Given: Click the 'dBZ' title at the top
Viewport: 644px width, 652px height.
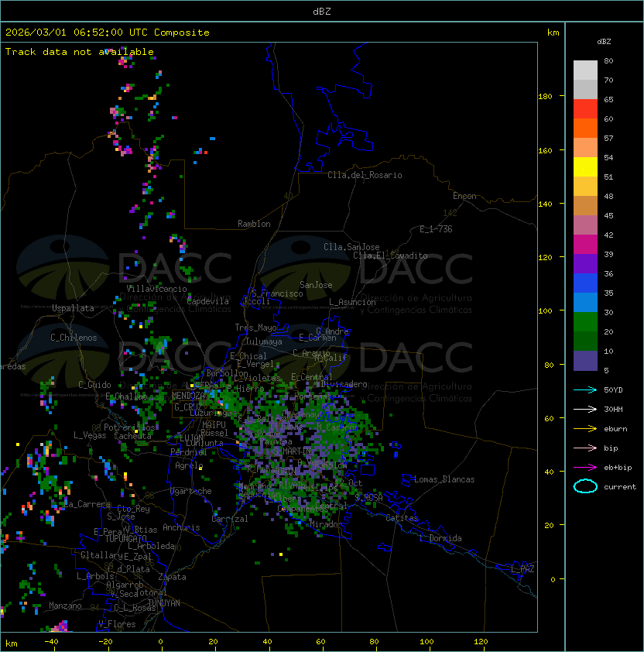Looking at the screenshot, I should click(x=322, y=12).
